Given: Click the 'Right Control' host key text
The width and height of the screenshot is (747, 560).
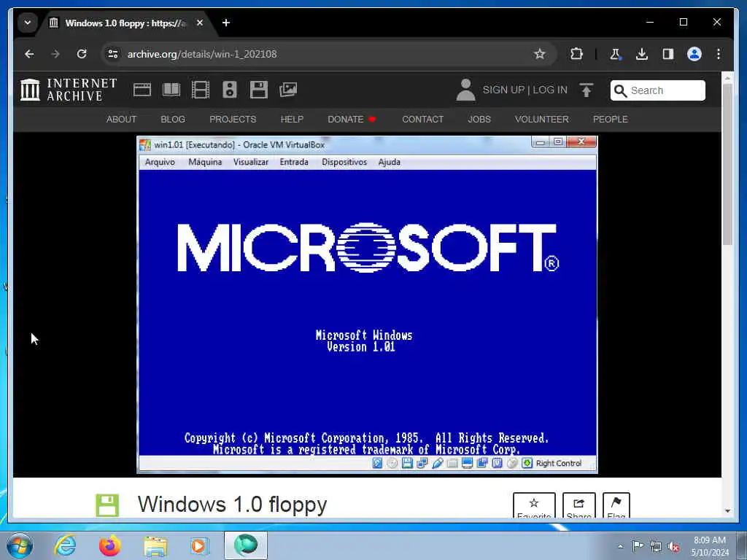Looking at the screenshot, I should pyautogui.click(x=558, y=463).
